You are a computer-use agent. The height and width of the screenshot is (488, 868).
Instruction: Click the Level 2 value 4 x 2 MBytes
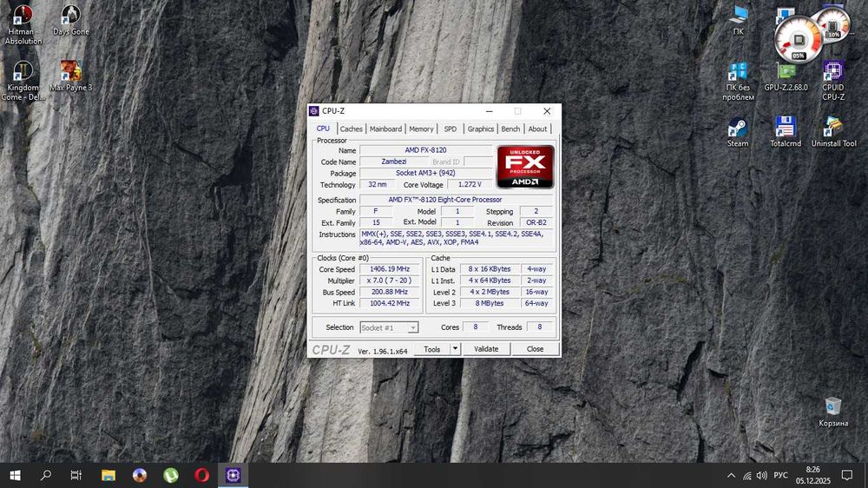click(490, 292)
